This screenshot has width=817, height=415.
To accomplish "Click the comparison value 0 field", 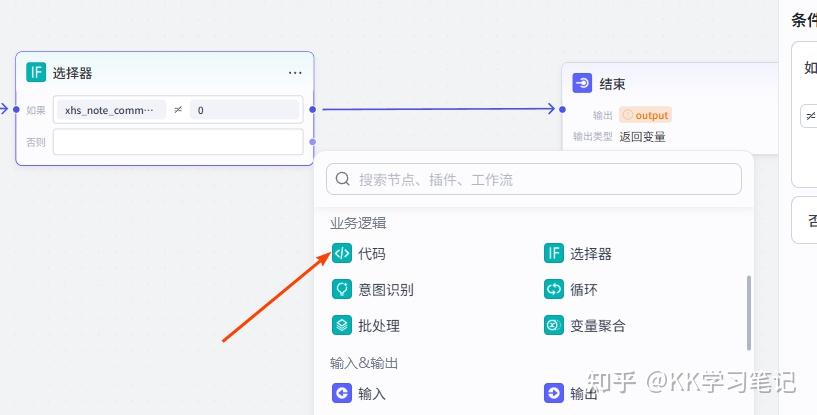I will 245,110.
